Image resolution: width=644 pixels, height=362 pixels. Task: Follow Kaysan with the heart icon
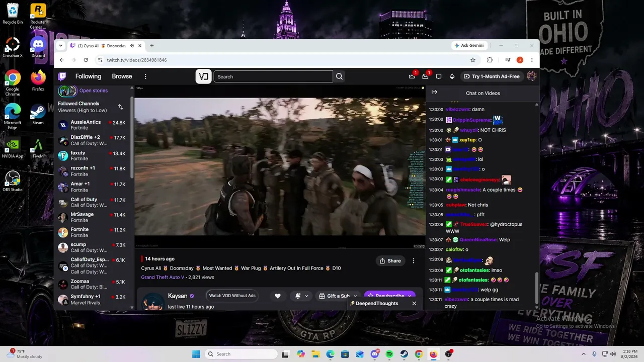pyautogui.click(x=278, y=296)
